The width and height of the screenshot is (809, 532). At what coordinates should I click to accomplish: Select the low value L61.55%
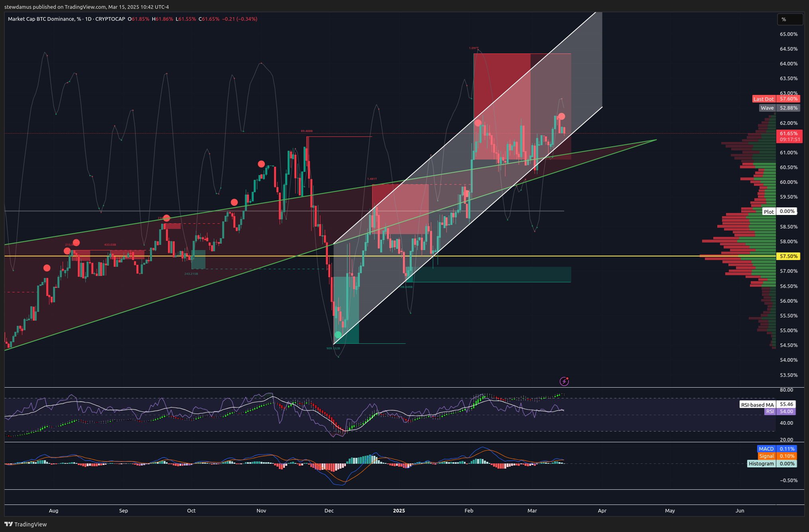pyautogui.click(x=186, y=19)
